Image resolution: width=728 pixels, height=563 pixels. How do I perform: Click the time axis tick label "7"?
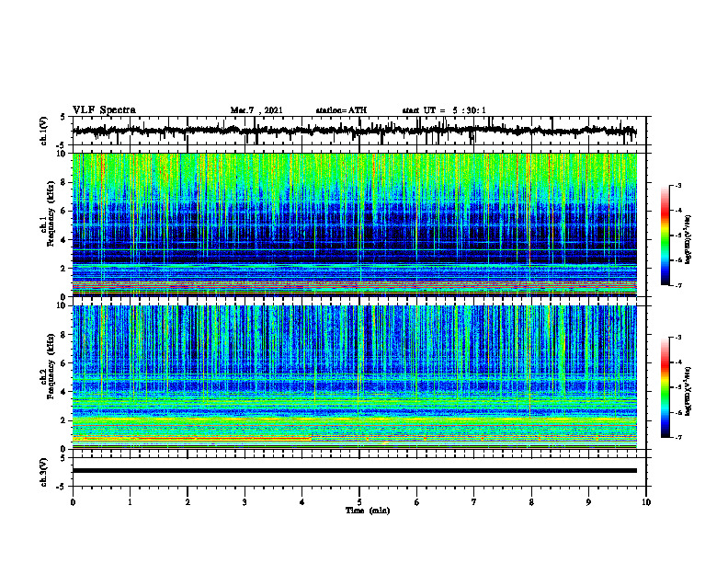pyautogui.click(x=474, y=502)
